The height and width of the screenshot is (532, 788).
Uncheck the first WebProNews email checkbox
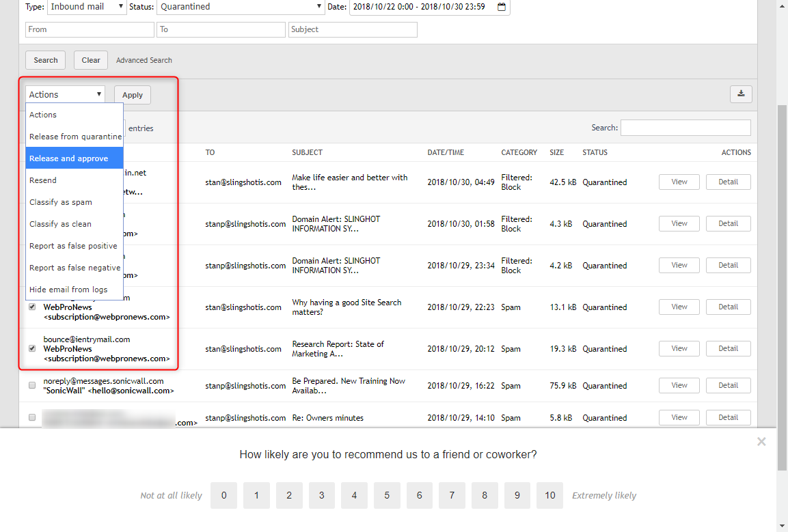31,307
